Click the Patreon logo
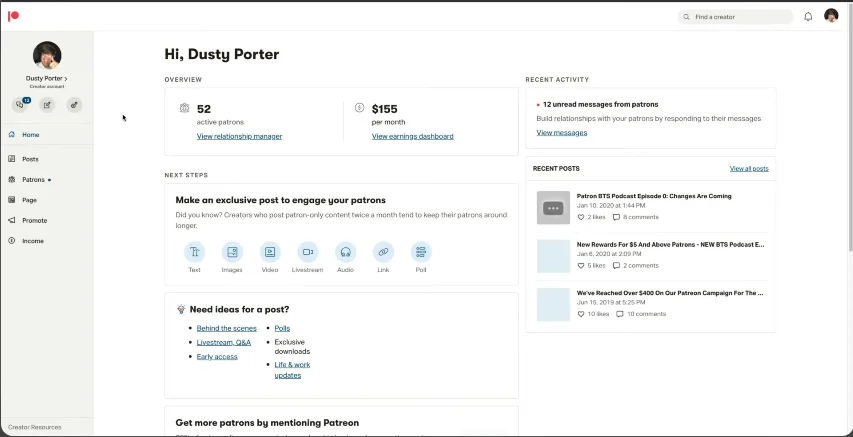Screen dimensions: 853x437 coord(14,16)
